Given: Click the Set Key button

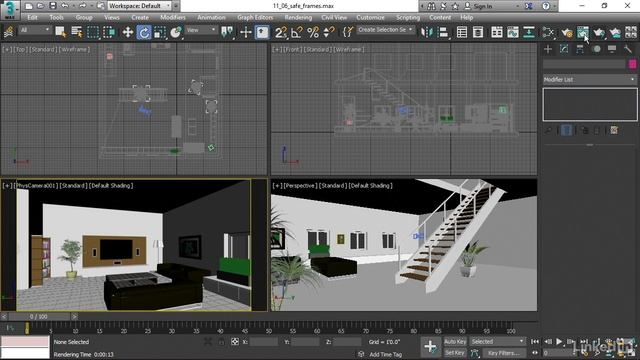Looking at the screenshot, I should coord(455,353).
